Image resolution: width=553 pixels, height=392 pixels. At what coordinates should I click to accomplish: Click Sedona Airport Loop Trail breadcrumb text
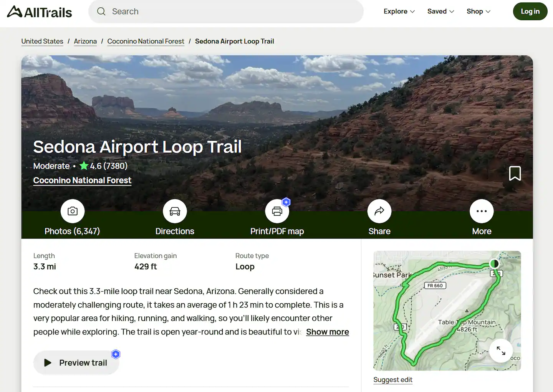coord(234,41)
